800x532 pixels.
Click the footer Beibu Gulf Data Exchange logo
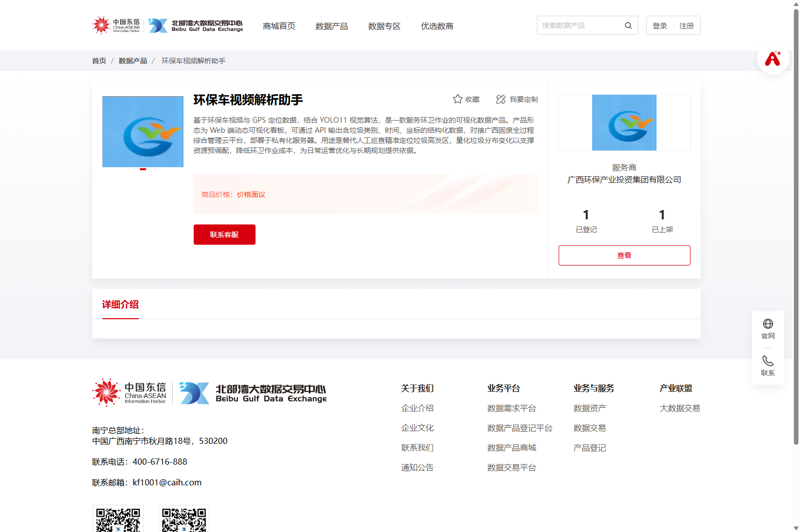252,393
